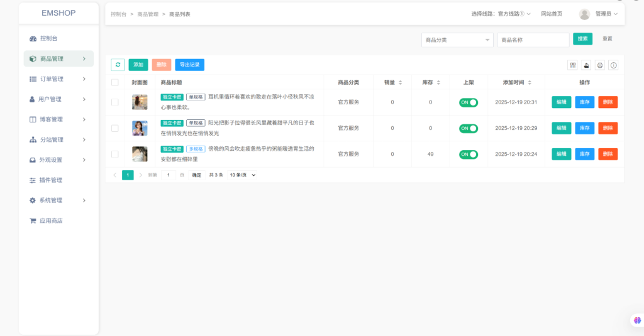
Task: Click the green 添加 button
Action: click(138, 65)
